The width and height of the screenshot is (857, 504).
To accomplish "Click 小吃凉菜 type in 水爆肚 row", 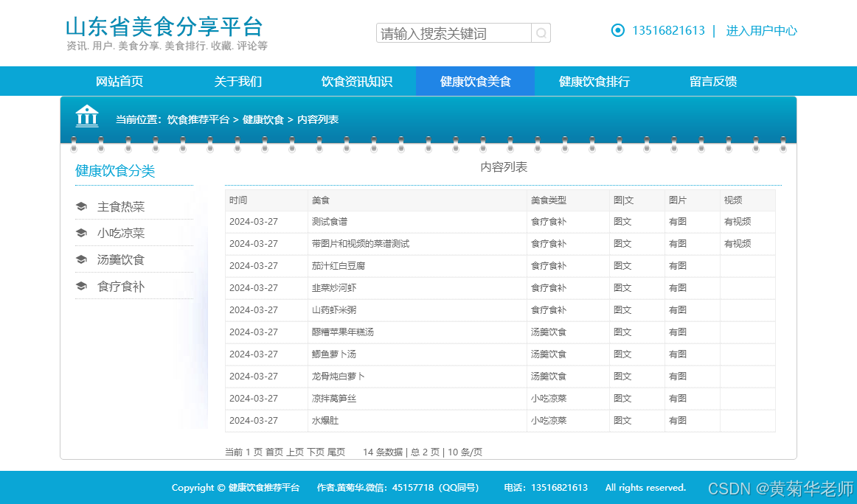I will [x=549, y=421].
